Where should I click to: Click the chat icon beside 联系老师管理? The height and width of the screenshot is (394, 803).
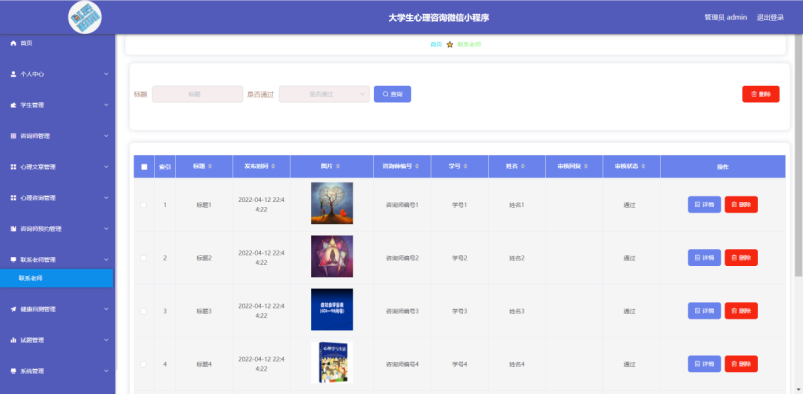tap(13, 260)
